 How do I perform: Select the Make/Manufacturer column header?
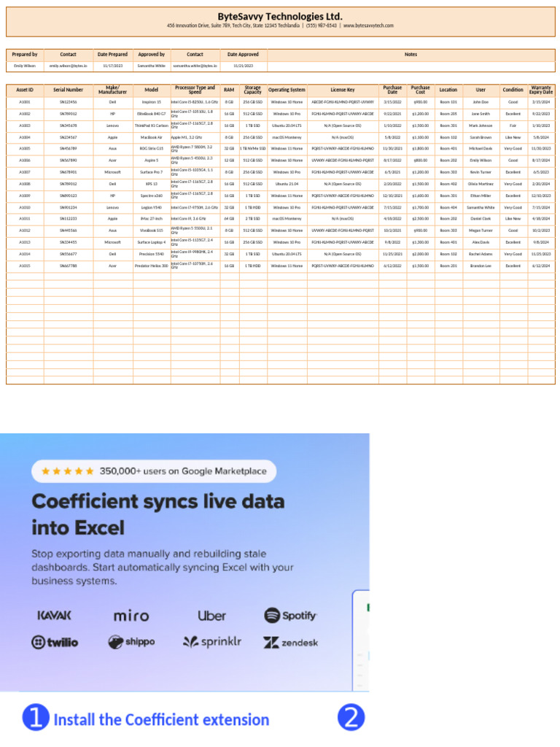[x=113, y=90]
